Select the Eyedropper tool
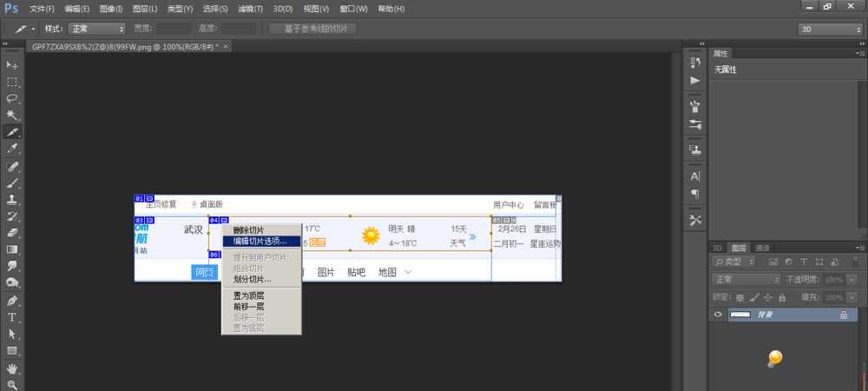The image size is (868, 391). point(12,149)
